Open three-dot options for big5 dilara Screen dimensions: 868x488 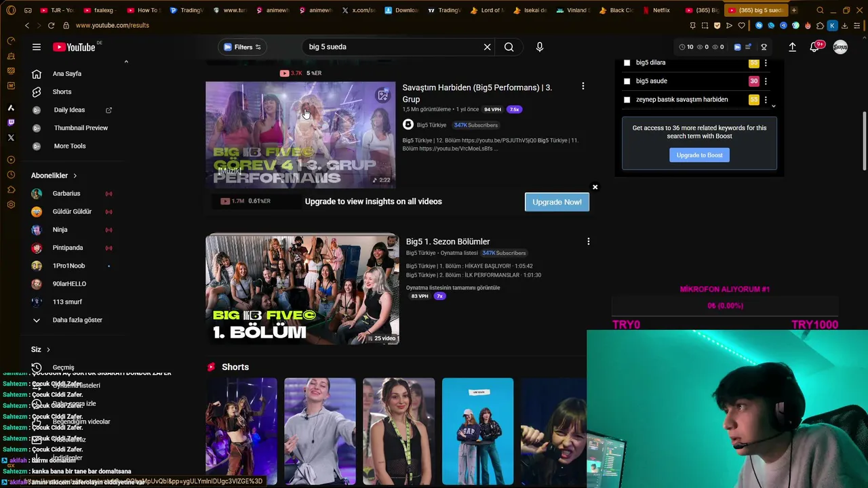[x=766, y=62]
